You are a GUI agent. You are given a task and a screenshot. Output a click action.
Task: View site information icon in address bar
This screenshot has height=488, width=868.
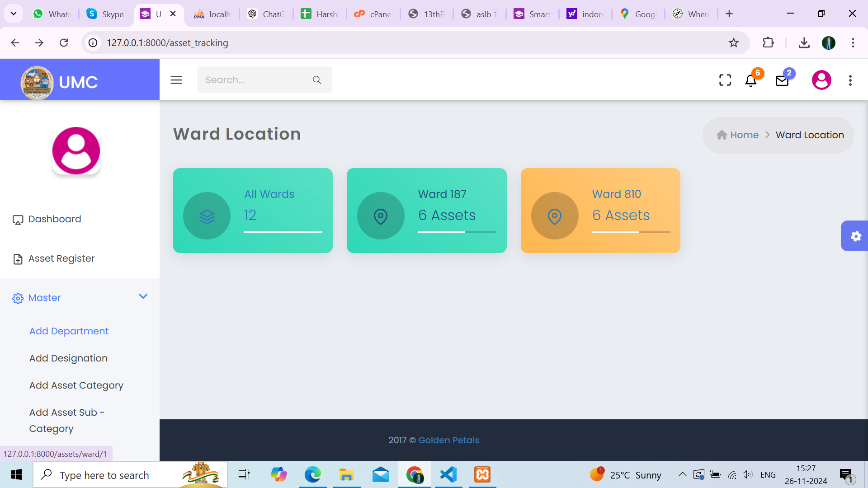coord(93,42)
